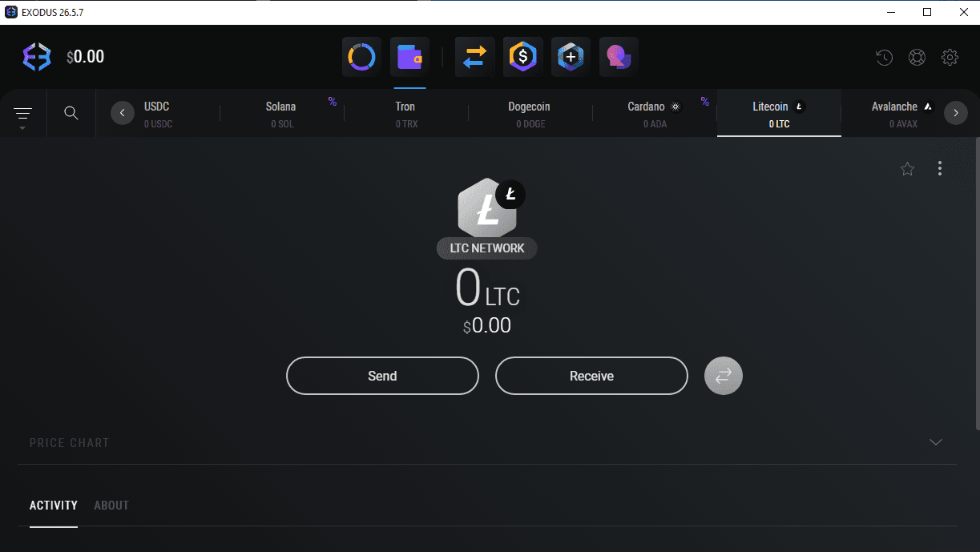
Task: Click the $0.00 total balance in header
Action: 86,57
